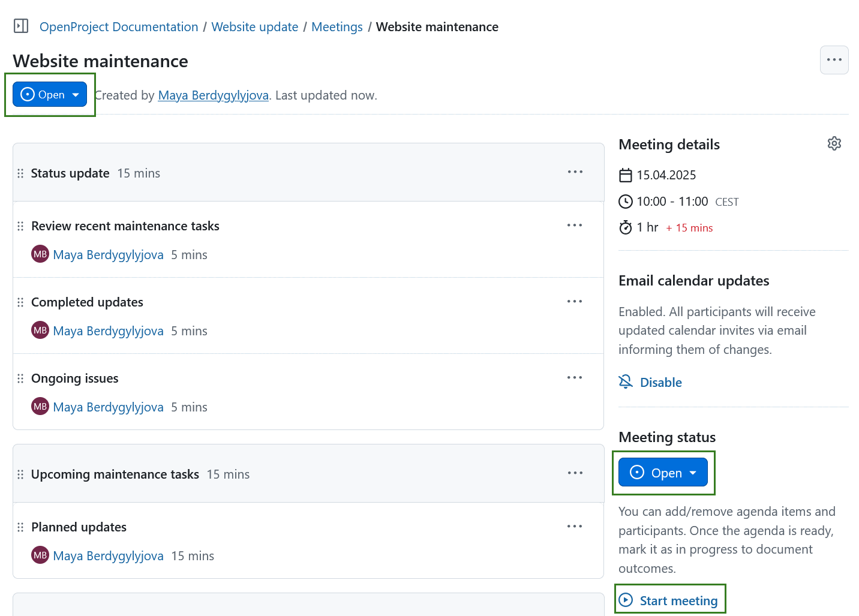Navigate to the Meetings breadcrumb link
The image size is (859, 616).
click(x=337, y=26)
